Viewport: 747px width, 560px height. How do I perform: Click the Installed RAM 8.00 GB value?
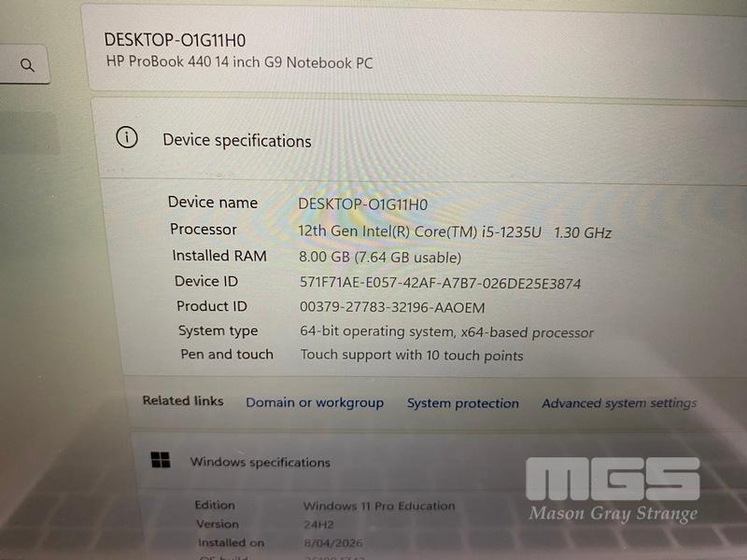[380, 258]
